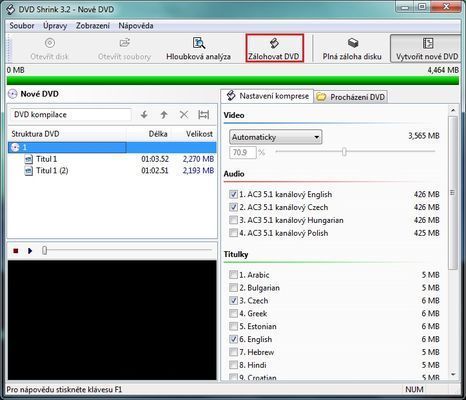
Task: Open the Soubor menu
Action: point(22,26)
